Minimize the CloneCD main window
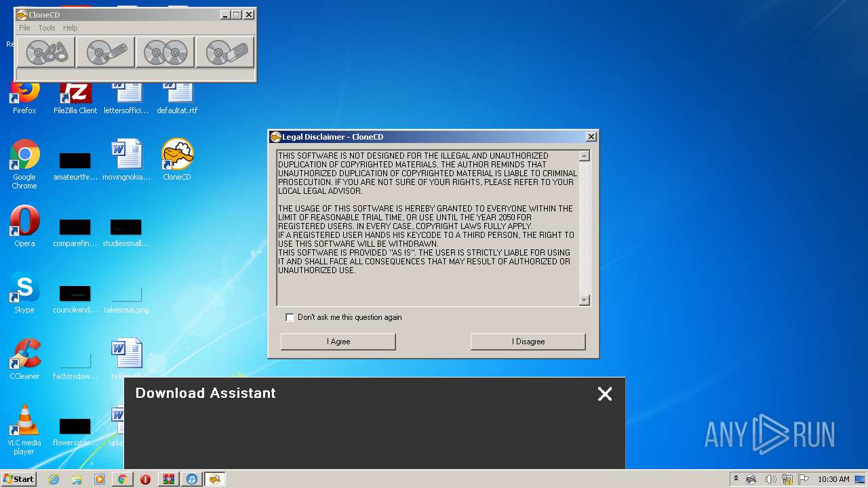The height and width of the screenshot is (488, 868). [x=224, y=14]
